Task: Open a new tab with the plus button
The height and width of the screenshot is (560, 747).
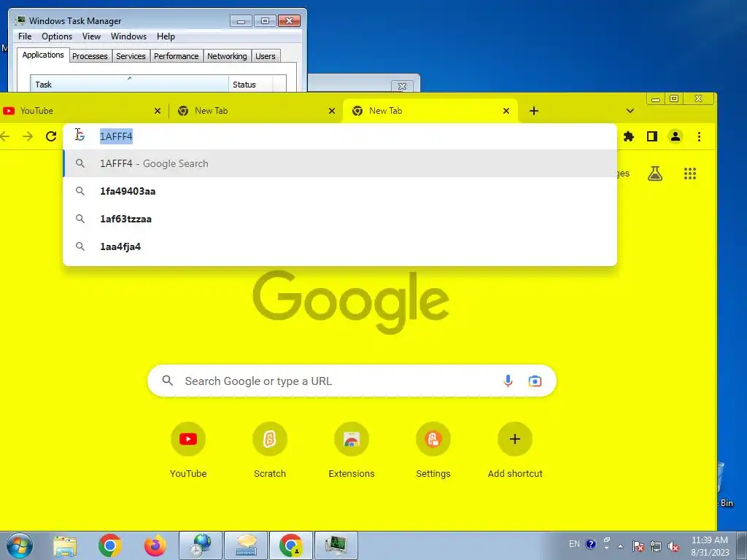Action: tap(534, 111)
